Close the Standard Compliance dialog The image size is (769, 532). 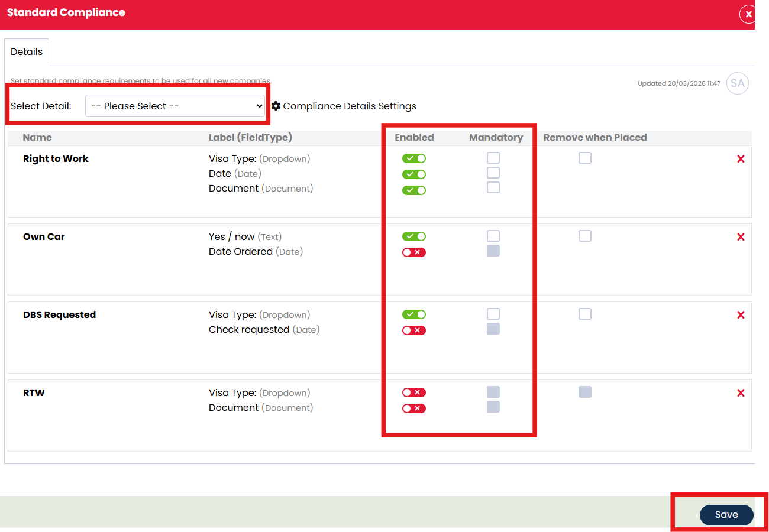[748, 14]
